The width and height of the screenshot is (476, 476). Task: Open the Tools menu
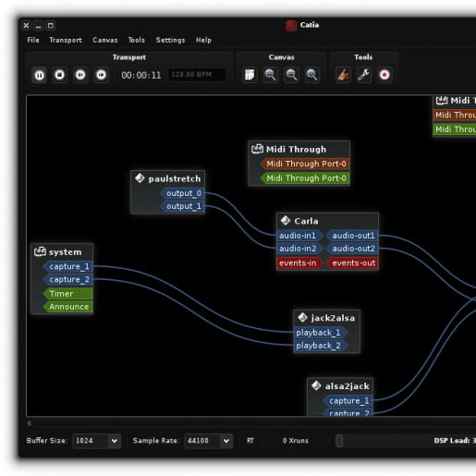pos(136,40)
